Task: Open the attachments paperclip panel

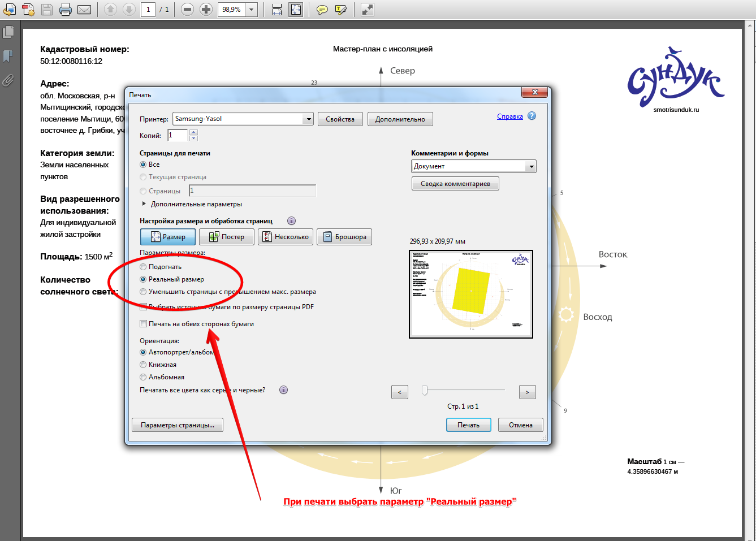Action: (x=8, y=80)
